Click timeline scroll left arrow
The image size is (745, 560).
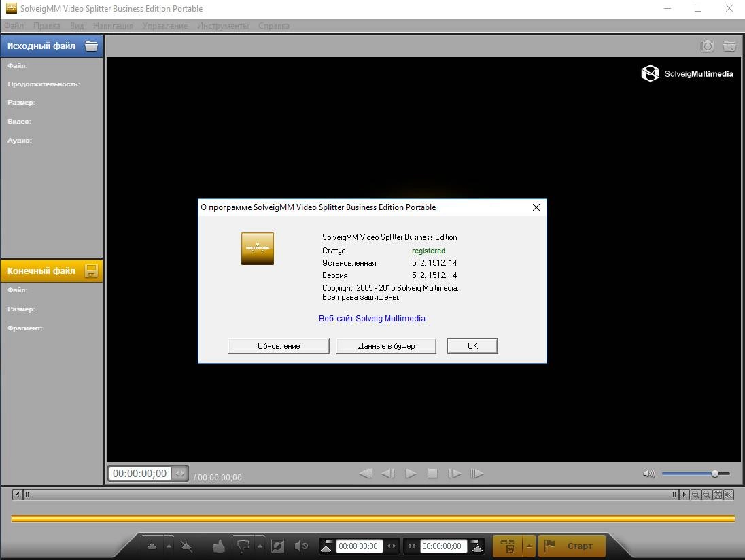pos(18,495)
